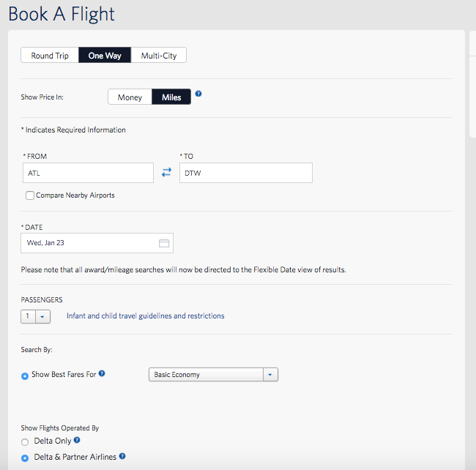476x470 pixels.
Task: Open infant and child travel guidelines link
Action: [x=145, y=316]
